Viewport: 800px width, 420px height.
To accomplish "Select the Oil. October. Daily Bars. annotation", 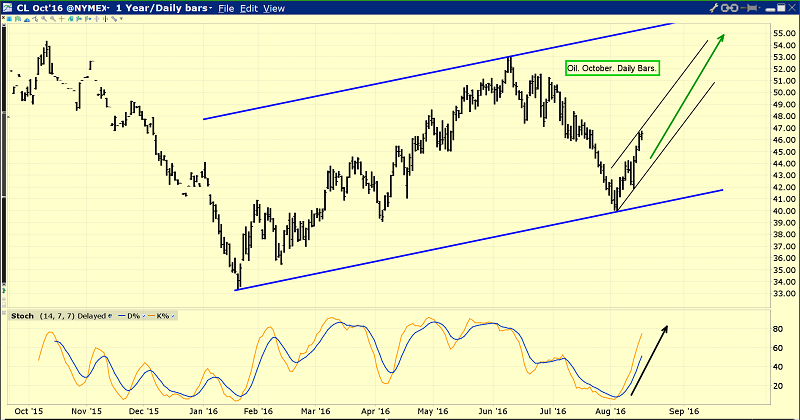I will (x=612, y=68).
